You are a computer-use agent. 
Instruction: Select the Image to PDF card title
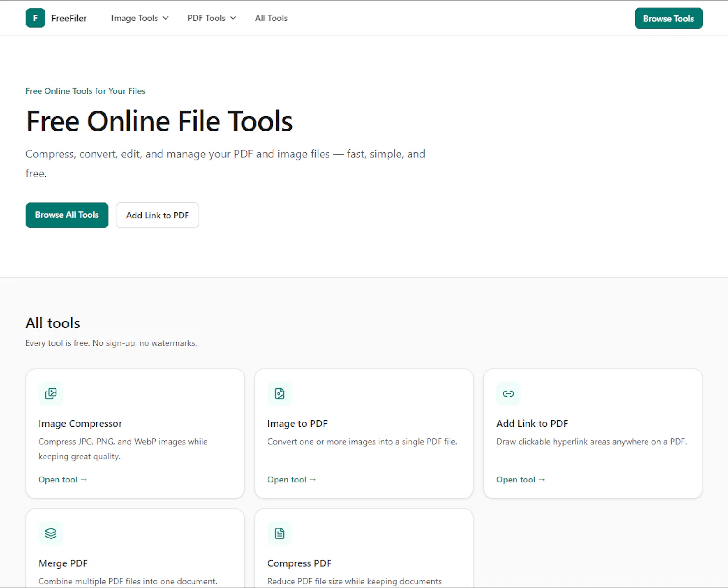click(297, 423)
